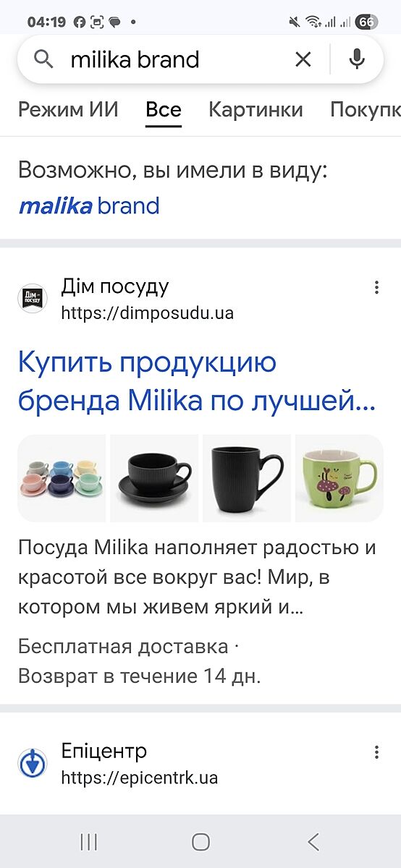The image size is (401, 868).
Task: Open the Режим ИИ tab
Action: click(x=68, y=110)
